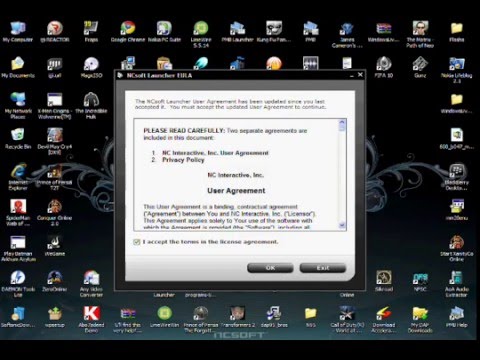
Task: Select the Any Video Converter icon
Action: click(x=91, y=283)
